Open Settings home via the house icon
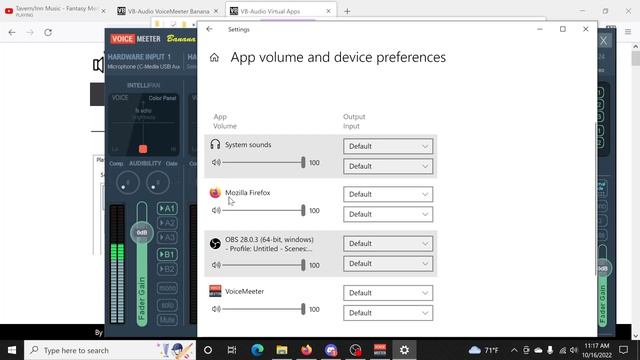640x360 pixels. pyautogui.click(x=214, y=58)
